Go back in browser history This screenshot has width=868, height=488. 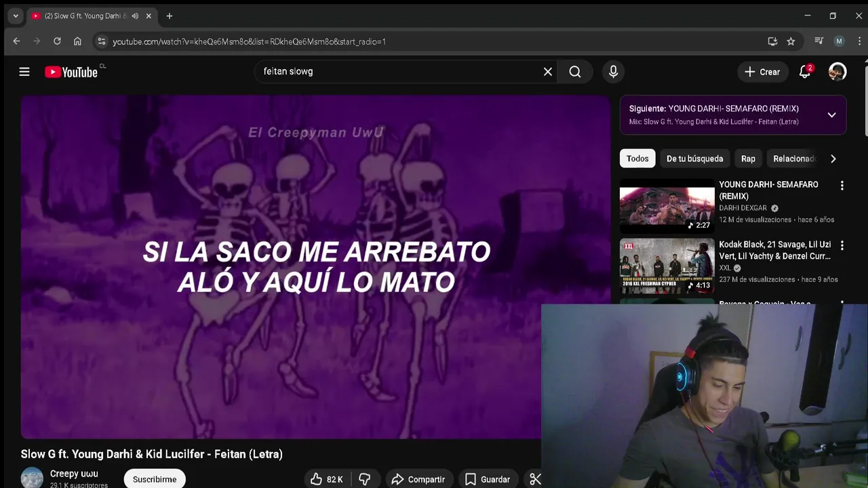click(16, 41)
